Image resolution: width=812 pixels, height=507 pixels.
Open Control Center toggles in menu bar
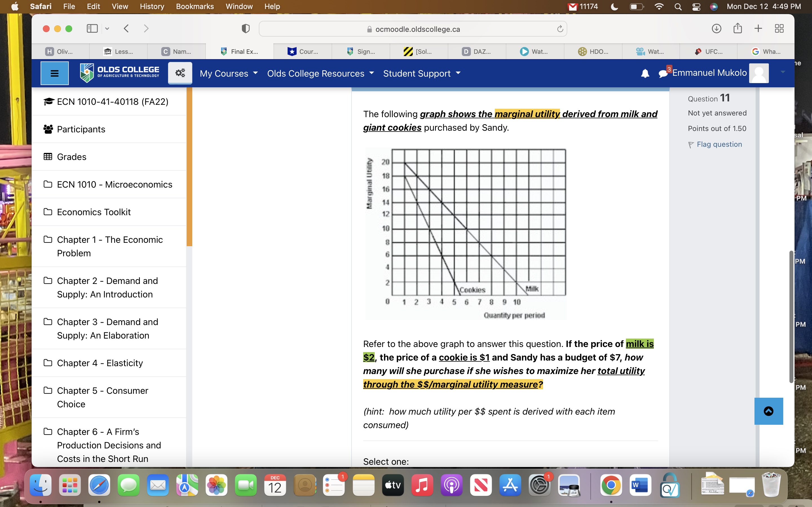696,6
